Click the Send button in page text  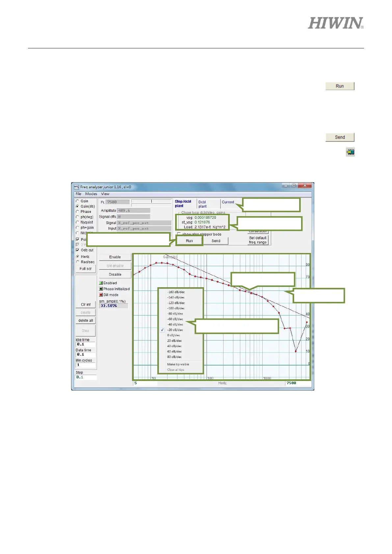point(340,137)
